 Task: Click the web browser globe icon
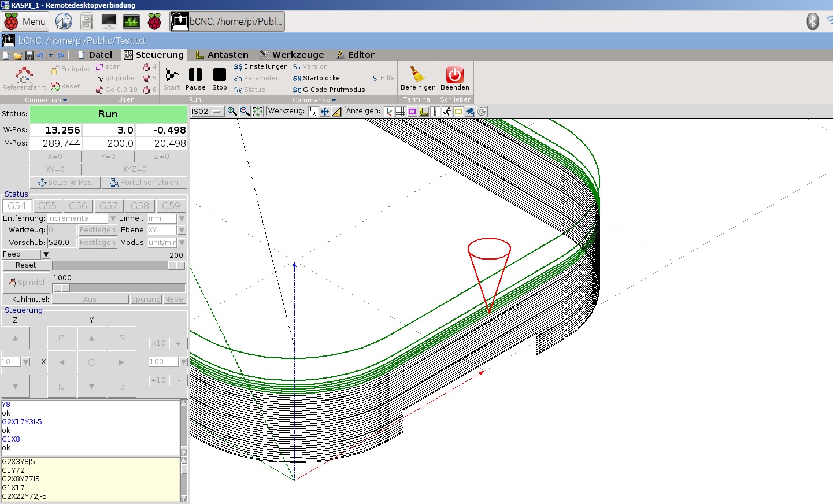[x=64, y=22]
